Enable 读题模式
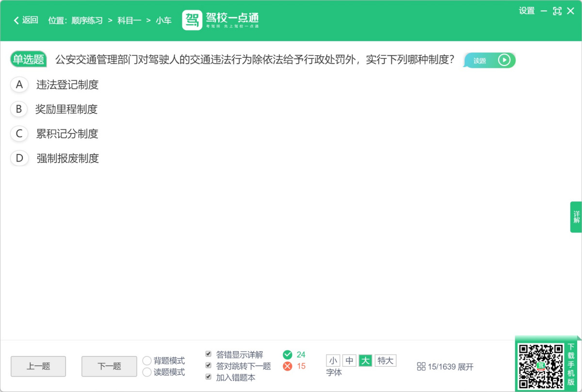 point(147,372)
